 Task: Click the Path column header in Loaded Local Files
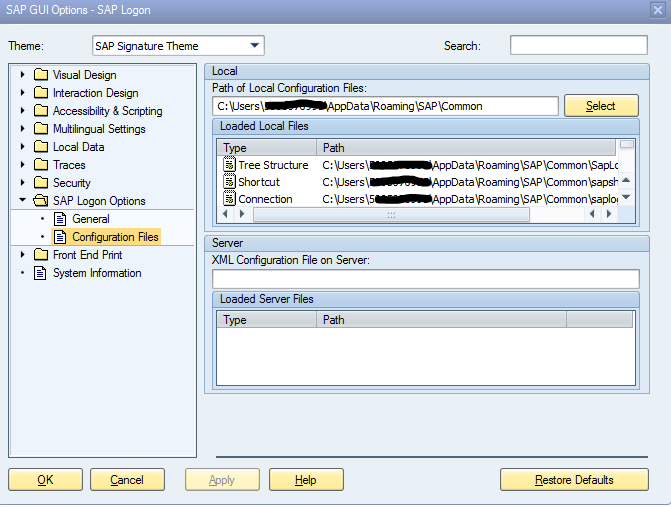pos(466,148)
